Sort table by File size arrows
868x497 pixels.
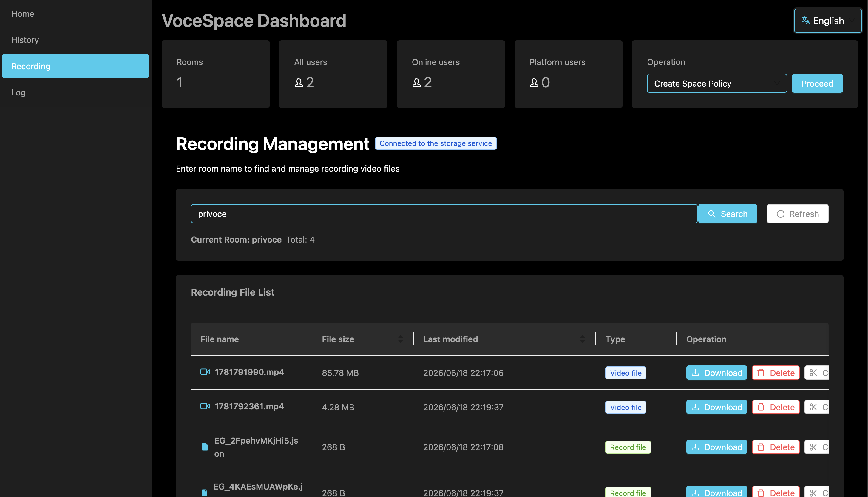click(400, 339)
